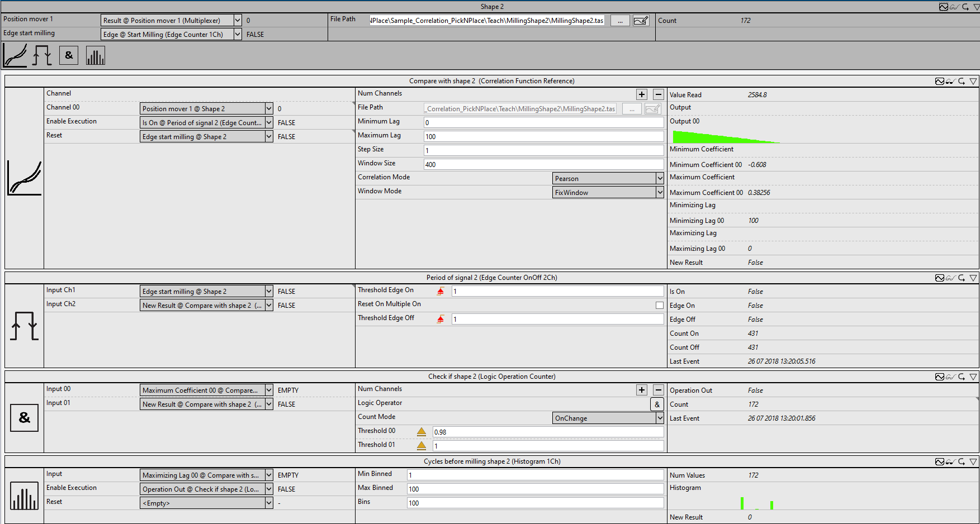
Task: Click the graph view icon in Check if shape 2 header
Action: click(x=940, y=377)
